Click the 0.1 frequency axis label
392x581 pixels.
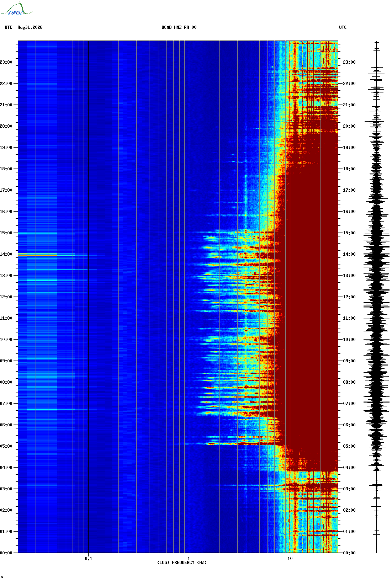(89, 559)
